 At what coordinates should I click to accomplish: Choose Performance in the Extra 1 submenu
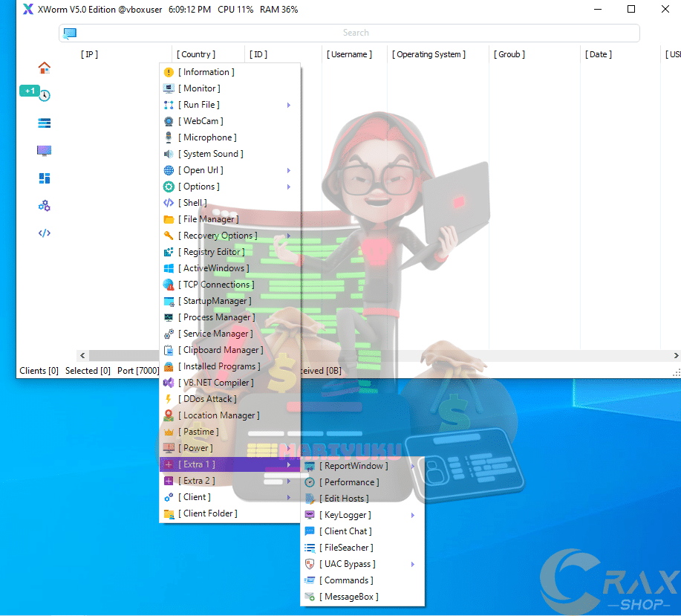coord(349,482)
